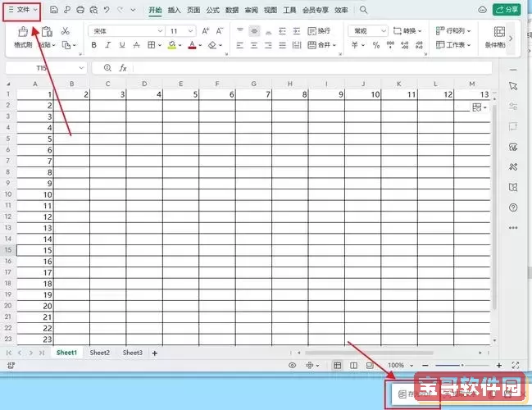532x410 pixels.
Task: Click the Borders grid icon
Action: tap(152, 45)
